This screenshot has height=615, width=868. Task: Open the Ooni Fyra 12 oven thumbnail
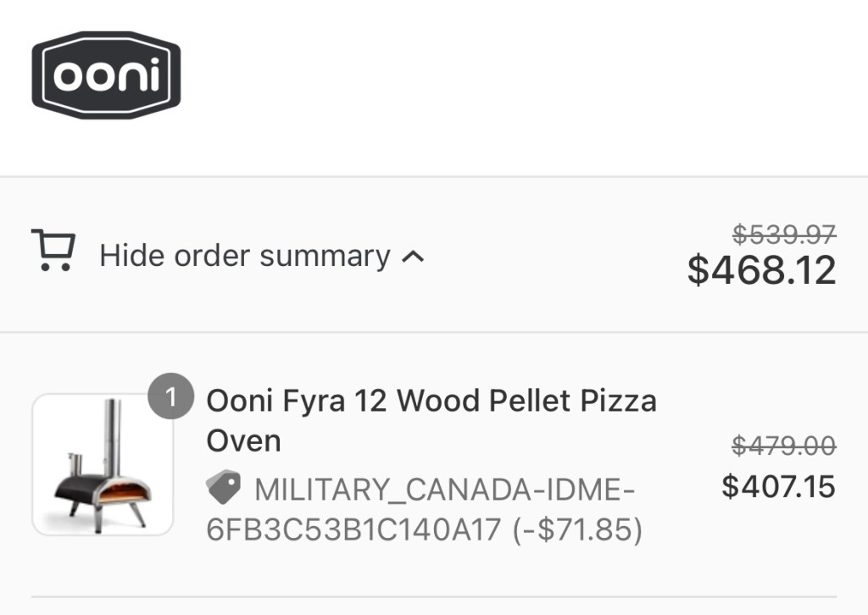click(x=103, y=464)
